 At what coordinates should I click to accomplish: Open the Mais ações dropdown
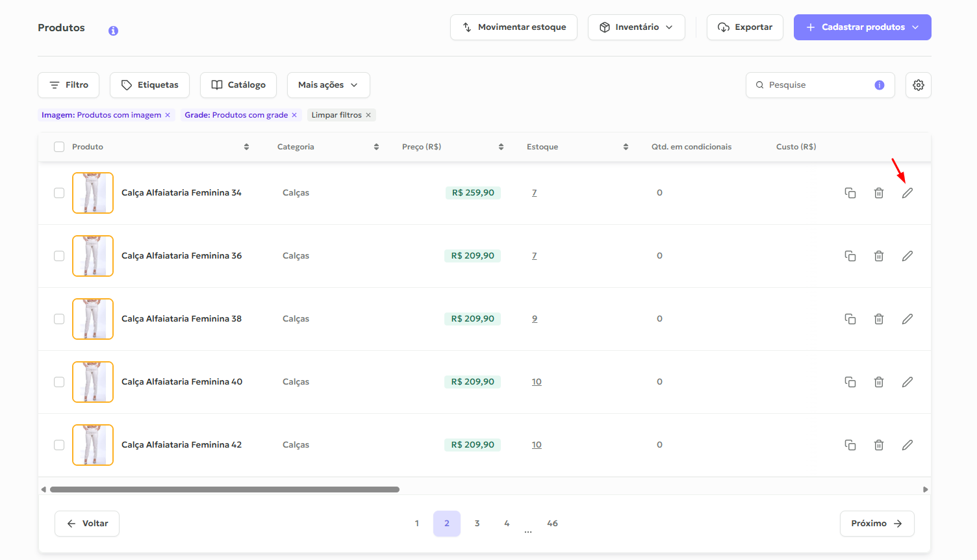(328, 85)
